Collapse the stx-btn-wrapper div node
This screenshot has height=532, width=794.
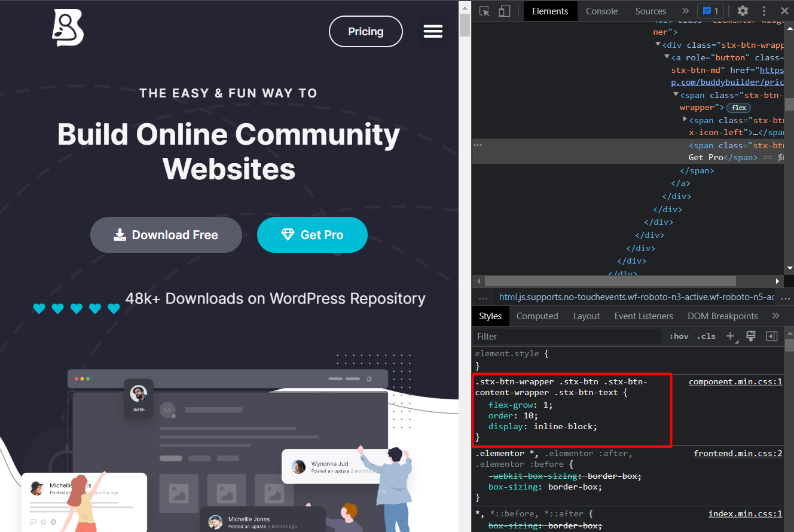pyautogui.click(x=658, y=45)
